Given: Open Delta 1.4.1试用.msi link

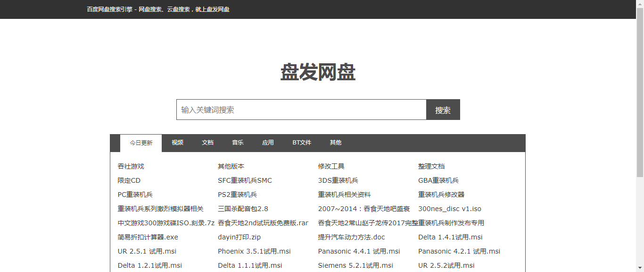Looking at the screenshot, I should (450, 237).
